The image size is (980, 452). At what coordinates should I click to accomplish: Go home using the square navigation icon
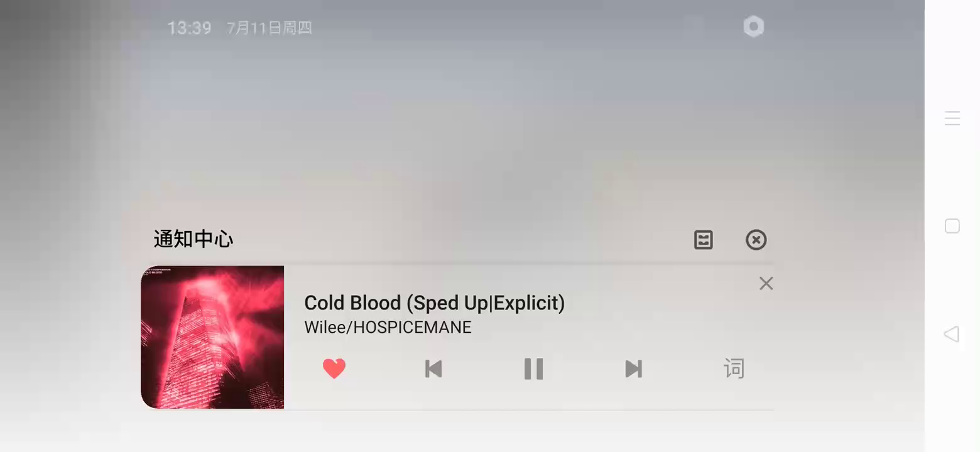[952, 226]
